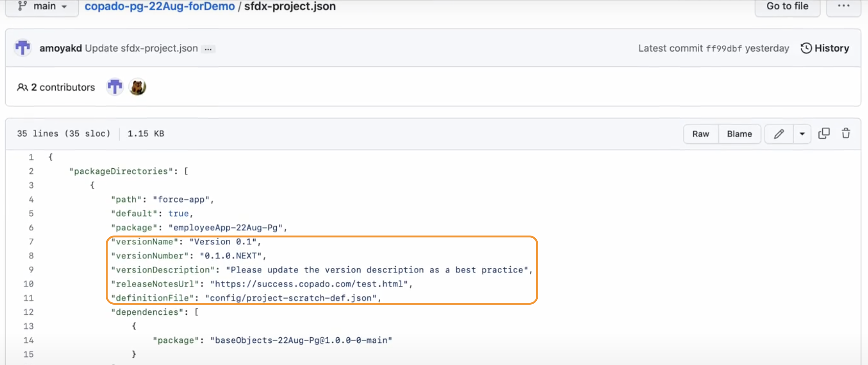Expand the commit message ellipsis
Viewport: 868px width, 365px height.
tap(208, 49)
